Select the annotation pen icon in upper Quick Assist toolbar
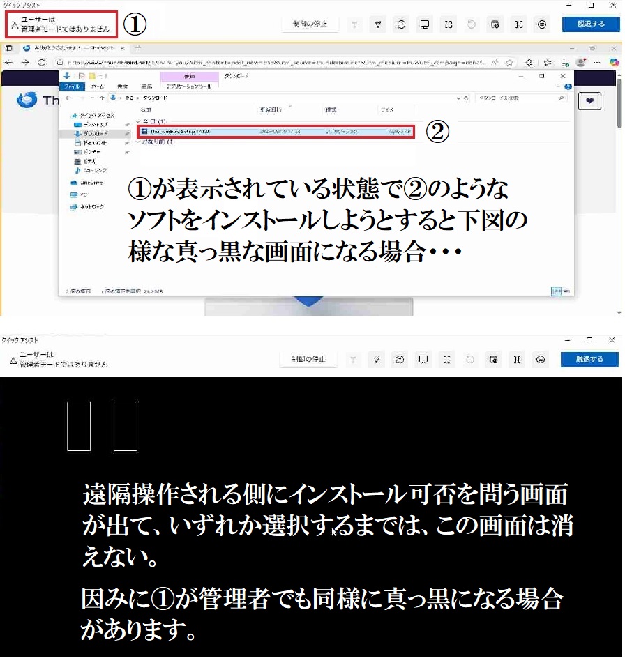The height and width of the screenshot is (672, 625). 377,24
